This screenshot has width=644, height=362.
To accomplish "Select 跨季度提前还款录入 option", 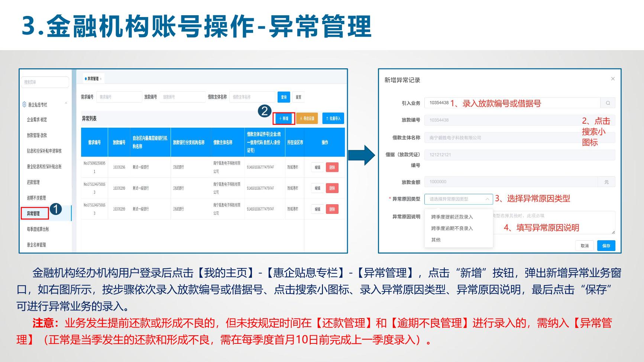I will tap(452, 217).
